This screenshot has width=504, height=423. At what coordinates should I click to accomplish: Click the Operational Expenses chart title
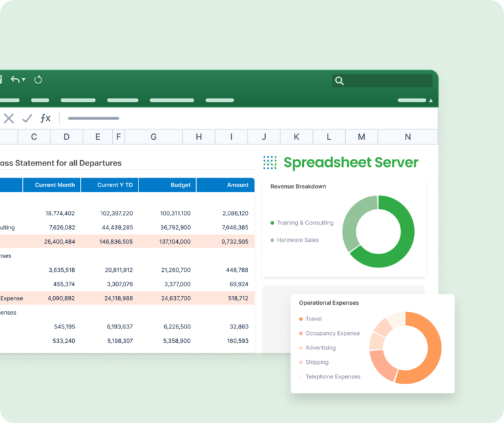click(x=329, y=303)
